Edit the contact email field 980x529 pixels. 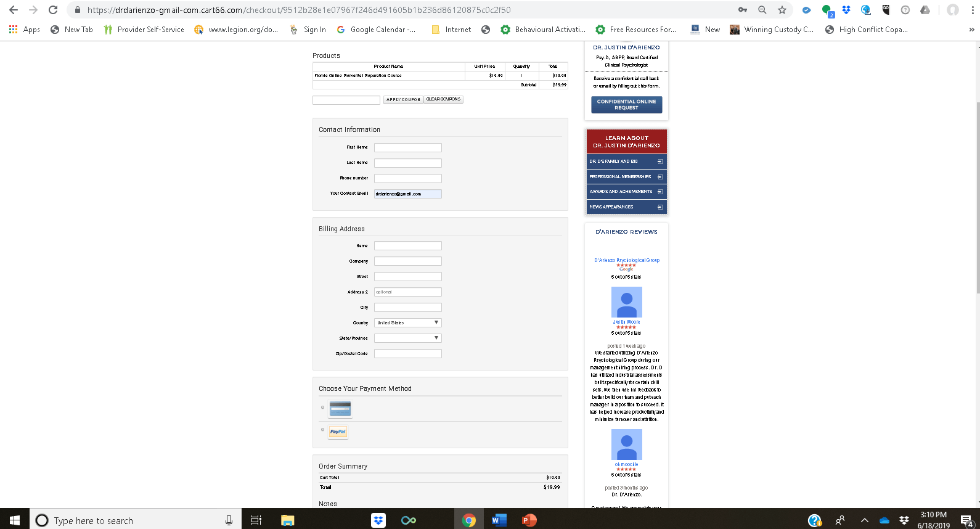[408, 194]
